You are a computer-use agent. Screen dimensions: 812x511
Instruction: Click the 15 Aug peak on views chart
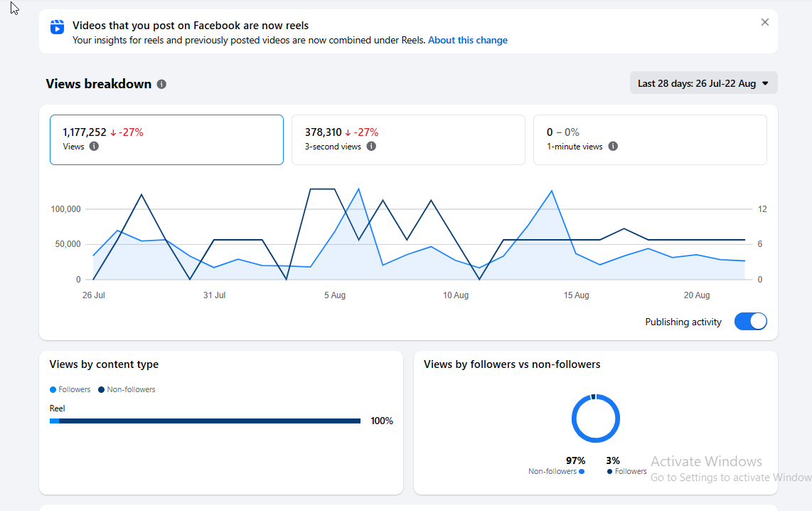click(552, 191)
